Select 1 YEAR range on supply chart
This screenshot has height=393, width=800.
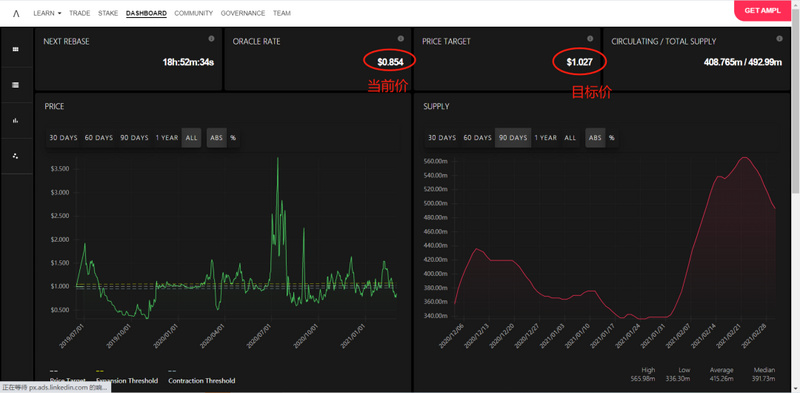545,138
